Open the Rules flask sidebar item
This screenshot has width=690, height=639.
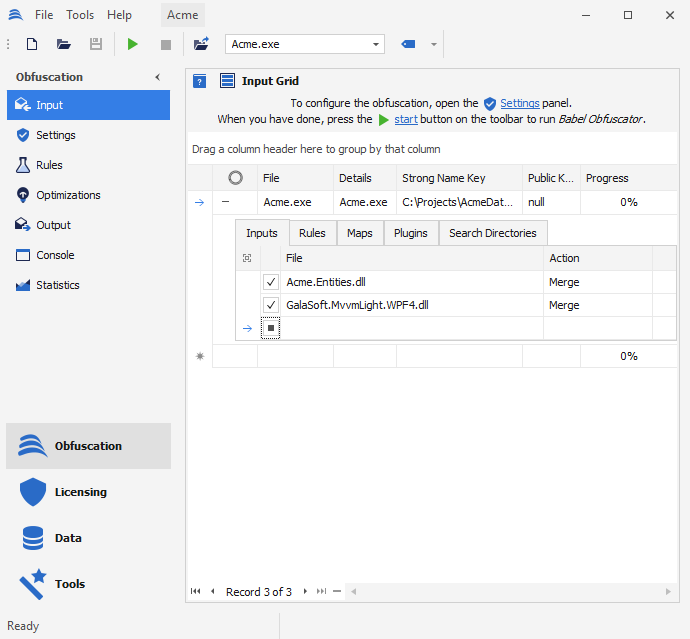point(49,165)
